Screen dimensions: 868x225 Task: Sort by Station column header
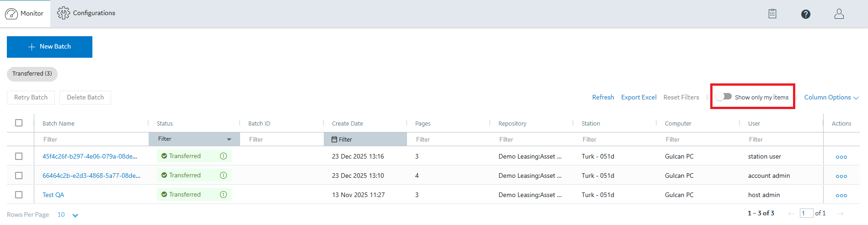pos(590,123)
